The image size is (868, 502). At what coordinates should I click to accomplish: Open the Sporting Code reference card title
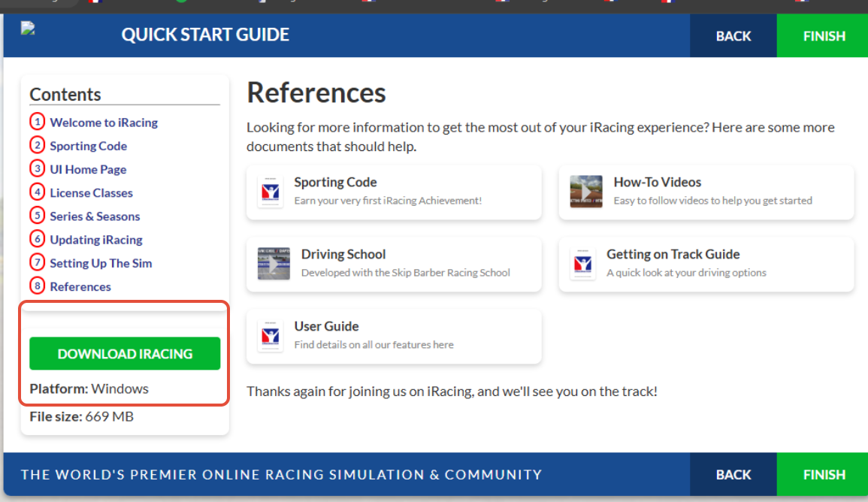pyautogui.click(x=335, y=182)
